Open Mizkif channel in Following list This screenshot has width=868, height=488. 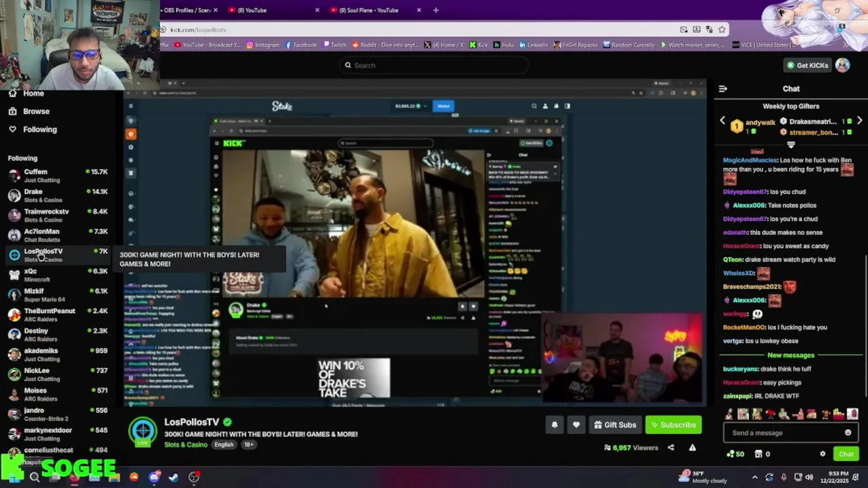[x=58, y=295]
